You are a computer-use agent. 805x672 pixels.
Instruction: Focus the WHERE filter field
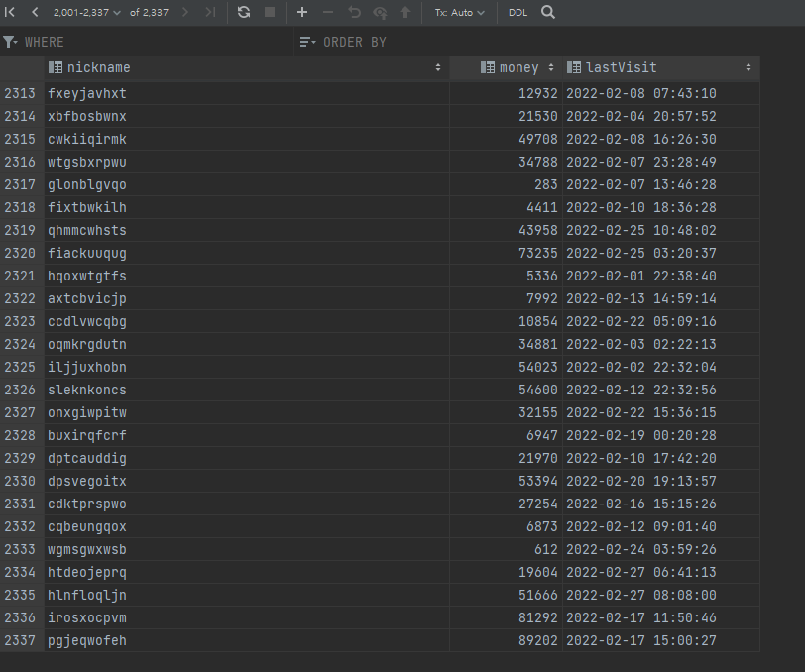click(157, 42)
